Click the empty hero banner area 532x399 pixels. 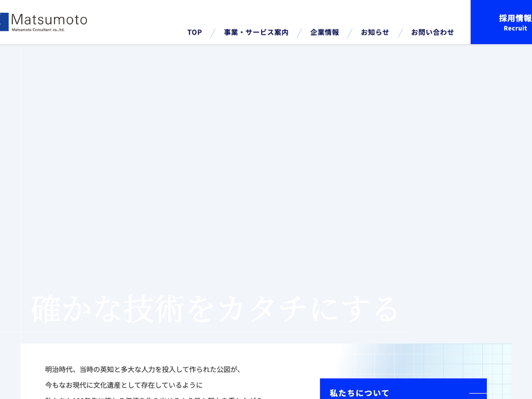(266, 168)
